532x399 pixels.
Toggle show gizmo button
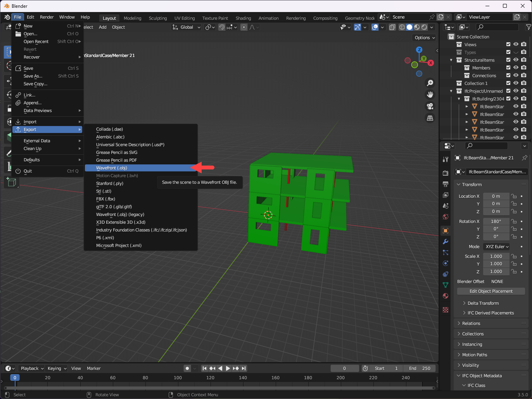pyautogui.click(x=358, y=27)
